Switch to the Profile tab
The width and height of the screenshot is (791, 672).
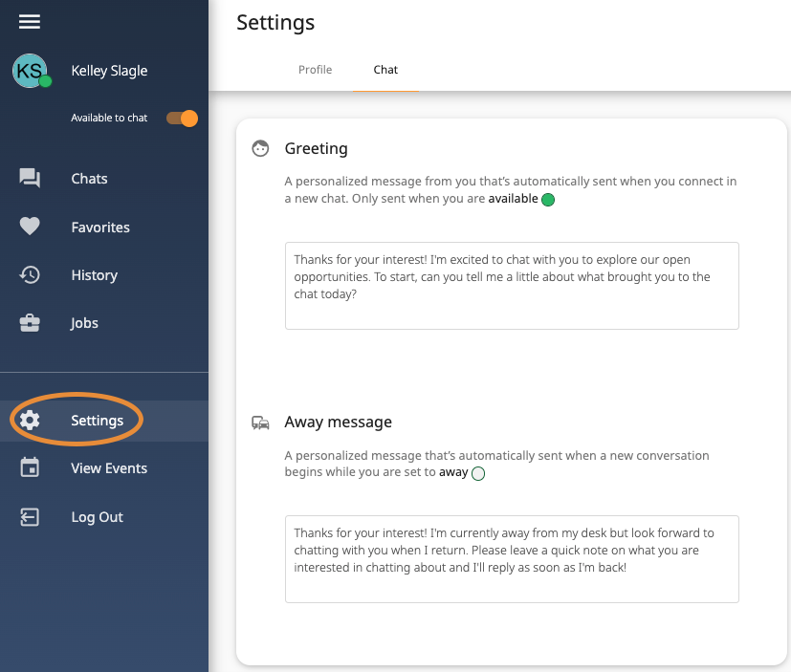(x=315, y=70)
